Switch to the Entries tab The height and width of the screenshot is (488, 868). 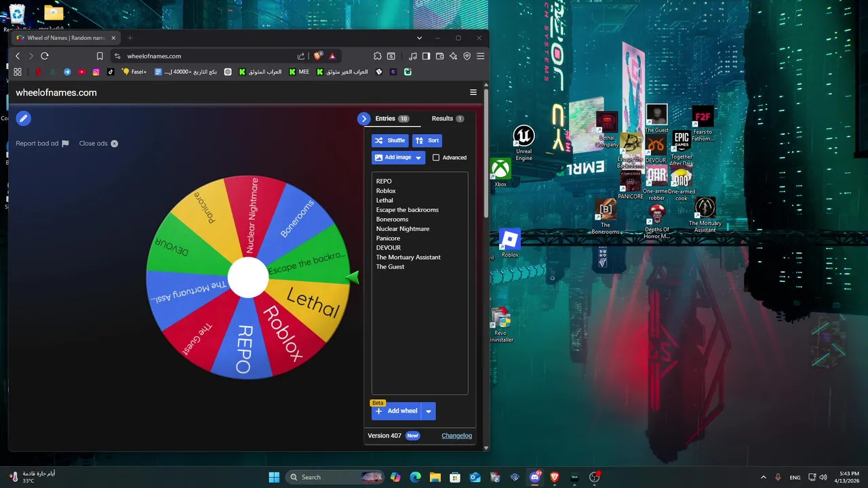click(x=392, y=119)
